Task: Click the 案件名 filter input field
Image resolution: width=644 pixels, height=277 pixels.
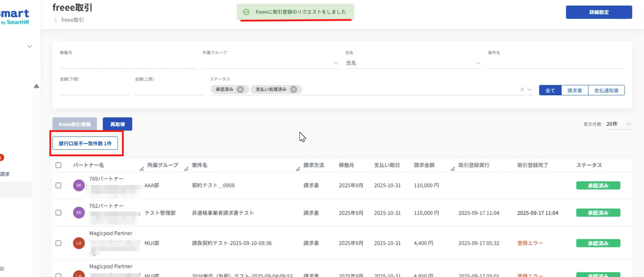Action: click(x=556, y=63)
